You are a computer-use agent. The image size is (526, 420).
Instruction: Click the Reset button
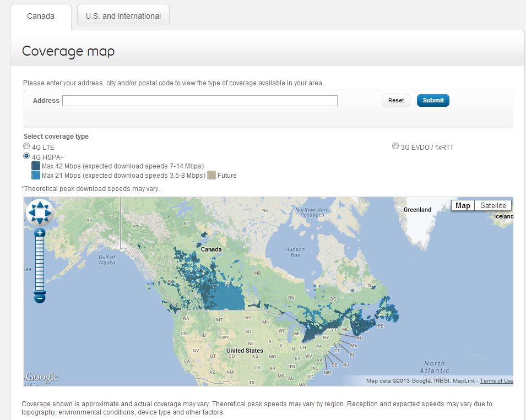pos(395,100)
